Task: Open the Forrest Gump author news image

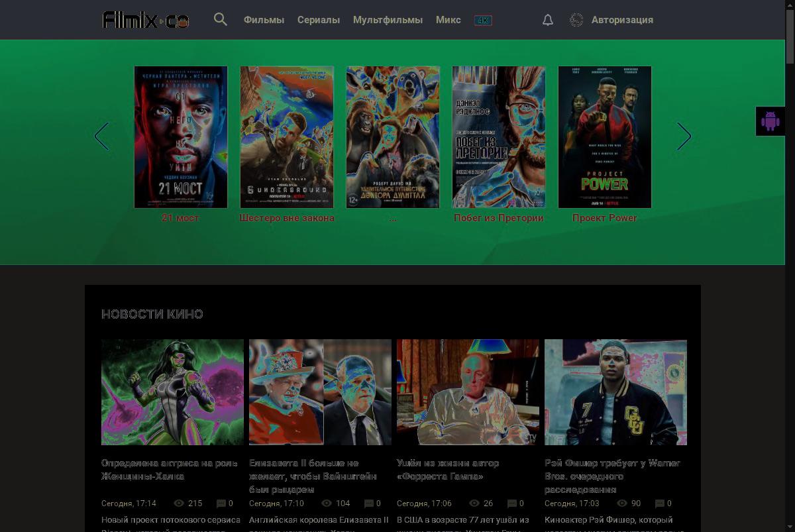Action: [x=468, y=392]
